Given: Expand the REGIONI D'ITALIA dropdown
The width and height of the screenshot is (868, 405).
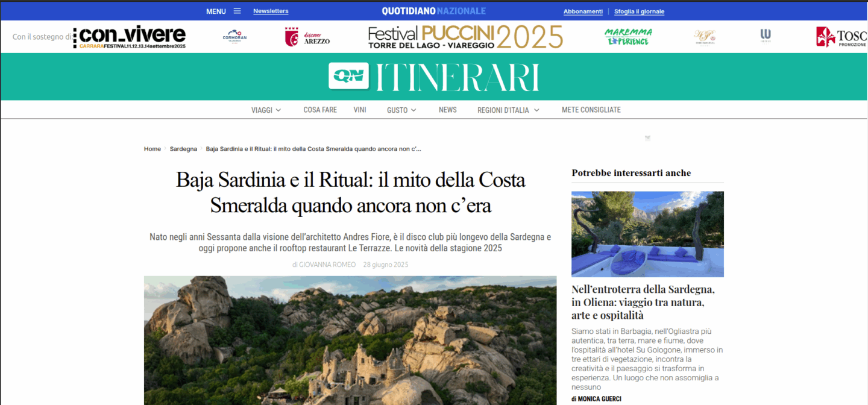Looking at the screenshot, I should pos(508,110).
